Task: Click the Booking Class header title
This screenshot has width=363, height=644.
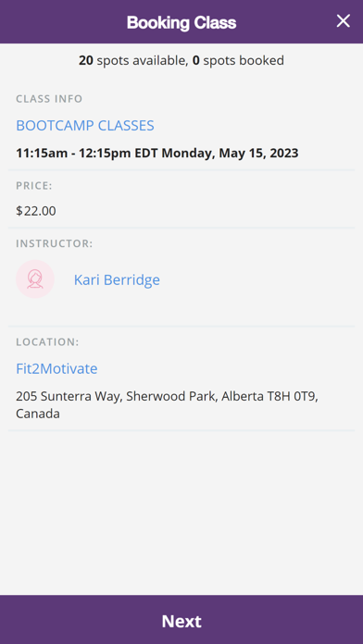Action: pos(181,22)
